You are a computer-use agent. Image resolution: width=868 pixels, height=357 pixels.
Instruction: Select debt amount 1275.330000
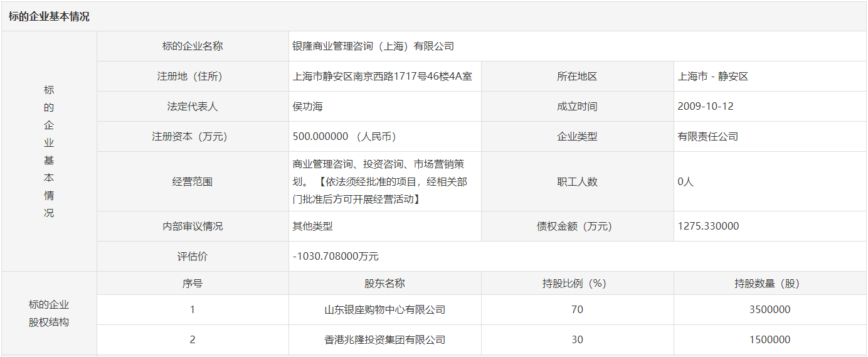click(708, 226)
